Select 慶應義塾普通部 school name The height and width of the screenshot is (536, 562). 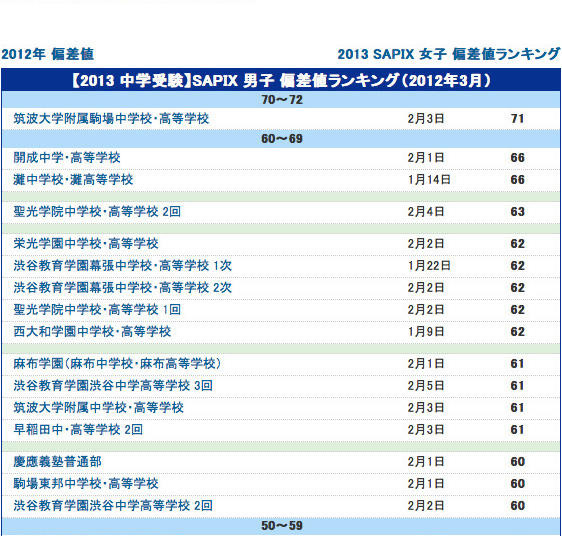tap(57, 462)
